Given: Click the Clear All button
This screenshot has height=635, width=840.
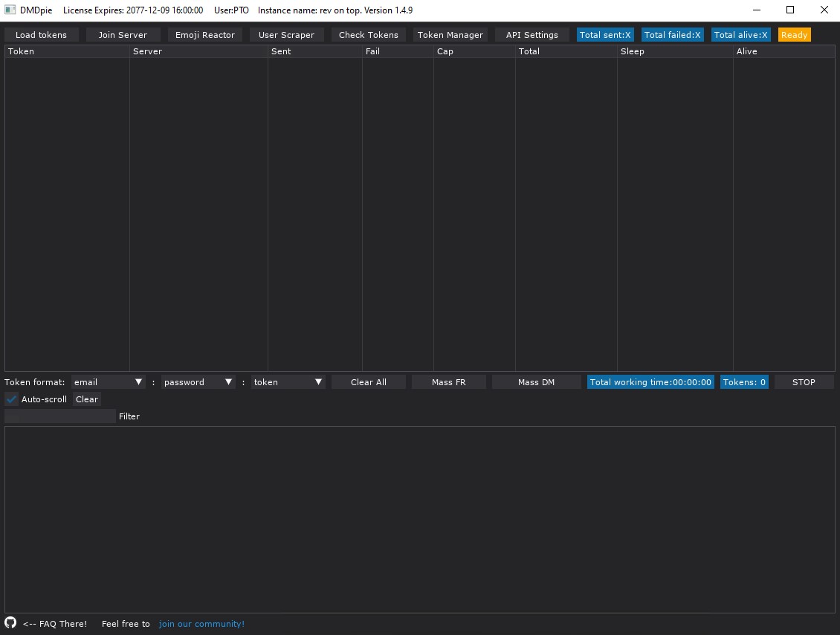Looking at the screenshot, I should [x=369, y=382].
